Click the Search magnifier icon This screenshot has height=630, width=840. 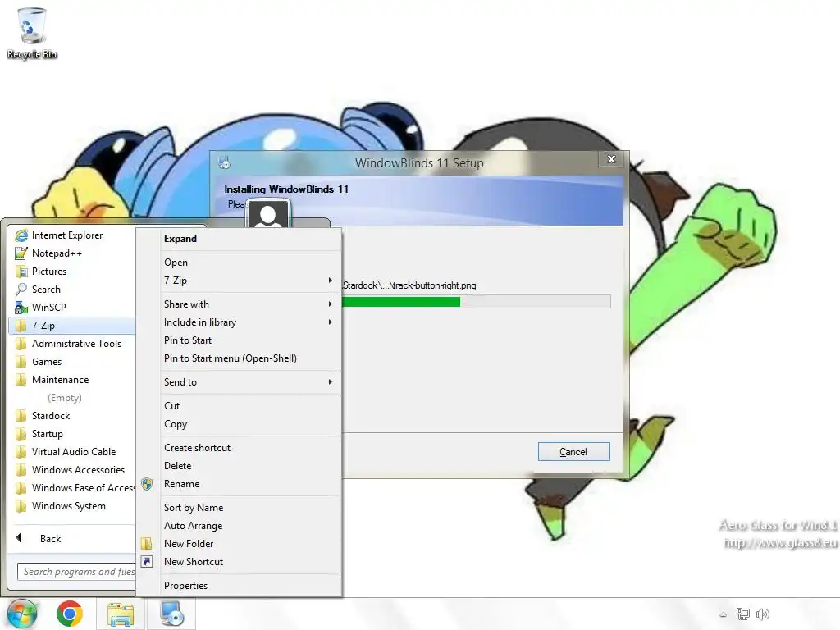pos(21,290)
